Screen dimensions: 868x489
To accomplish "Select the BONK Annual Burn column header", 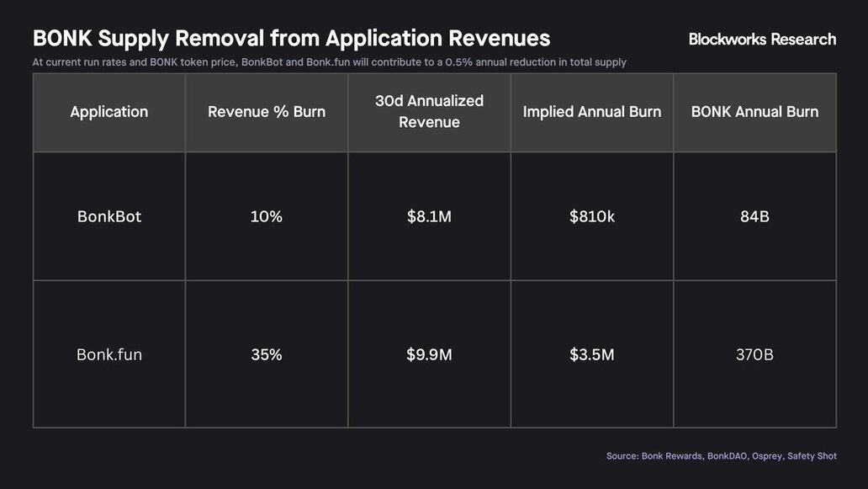I will click(754, 112).
